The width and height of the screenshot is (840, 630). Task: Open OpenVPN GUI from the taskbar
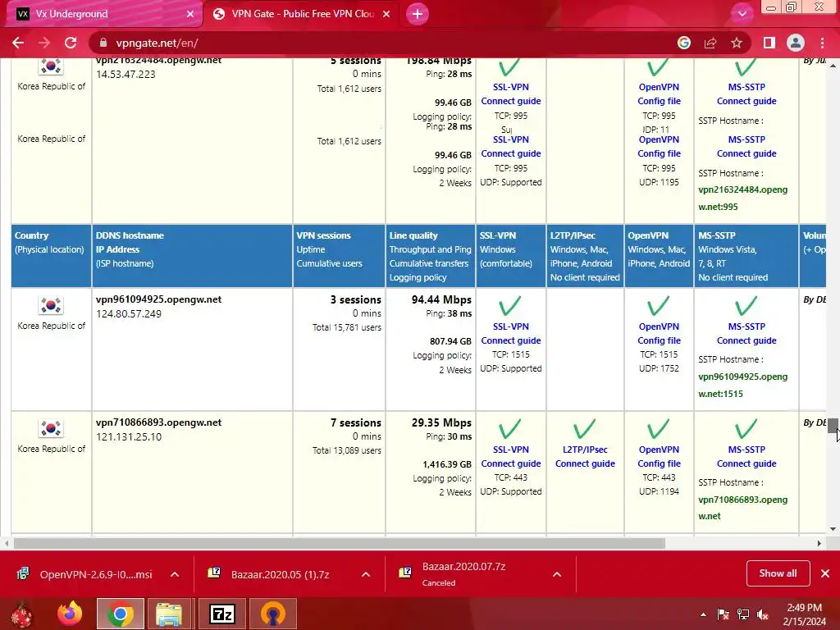(273, 614)
